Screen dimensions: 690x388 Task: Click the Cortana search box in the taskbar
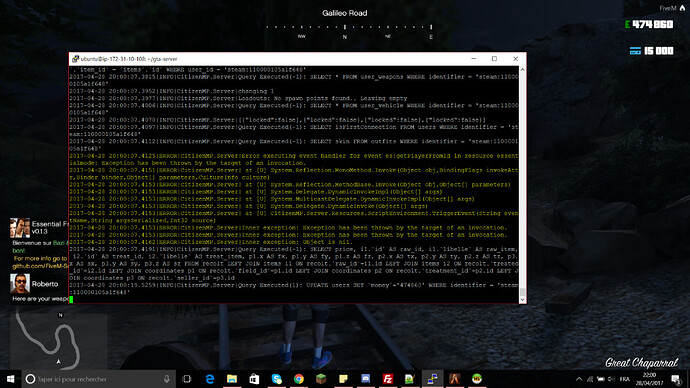(x=99, y=379)
